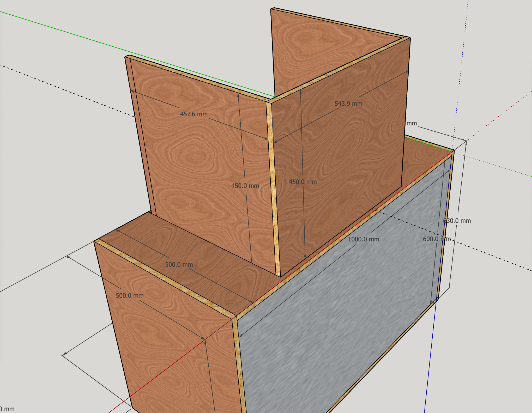Click 500.0 mm label on box side face
532x413 pixels.
(x=130, y=296)
